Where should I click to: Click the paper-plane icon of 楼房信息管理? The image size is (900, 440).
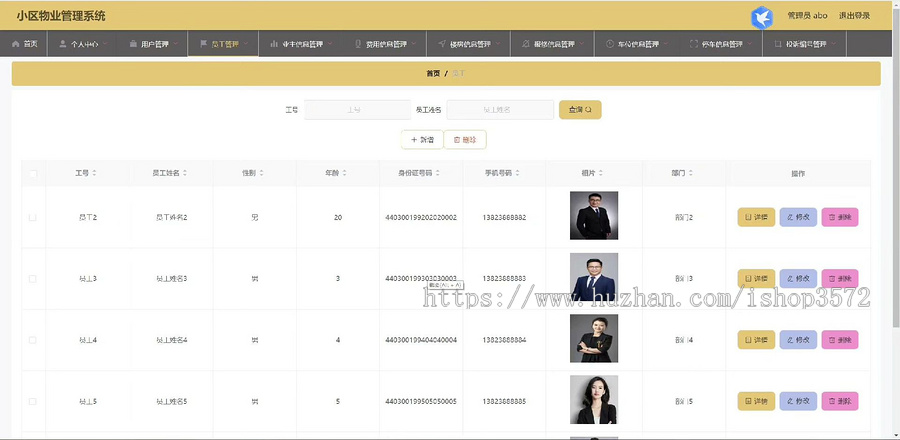click(442, 44)
